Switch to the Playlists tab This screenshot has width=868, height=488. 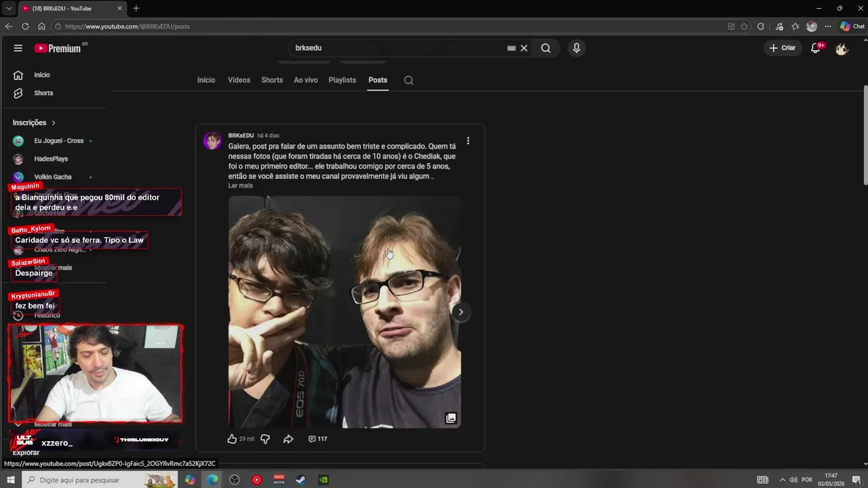342,80
